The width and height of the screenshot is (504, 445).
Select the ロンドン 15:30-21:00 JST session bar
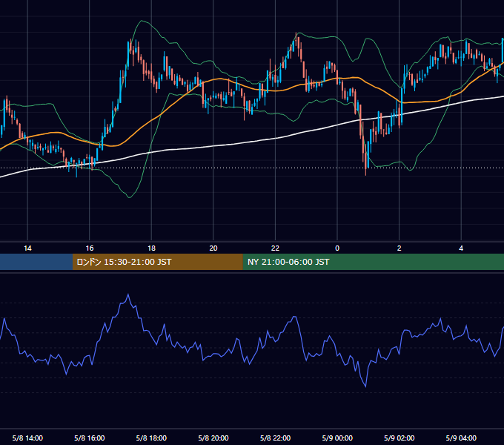pos(157,262)
